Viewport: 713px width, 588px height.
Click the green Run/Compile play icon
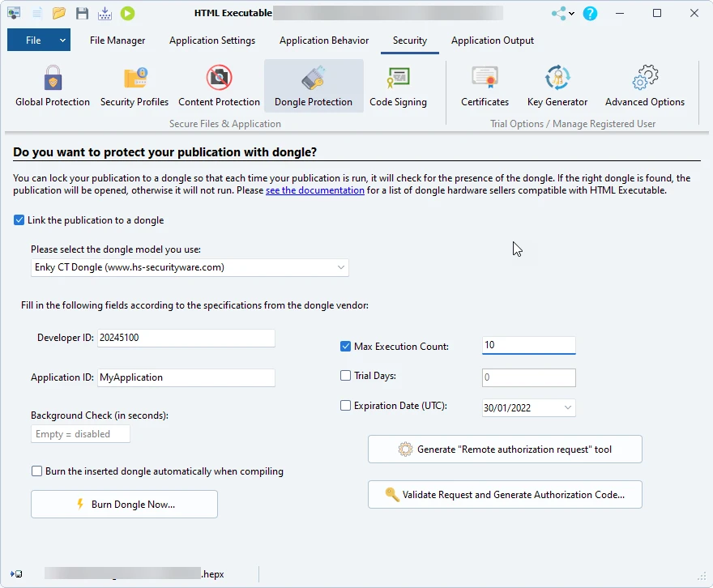point(127,13)
